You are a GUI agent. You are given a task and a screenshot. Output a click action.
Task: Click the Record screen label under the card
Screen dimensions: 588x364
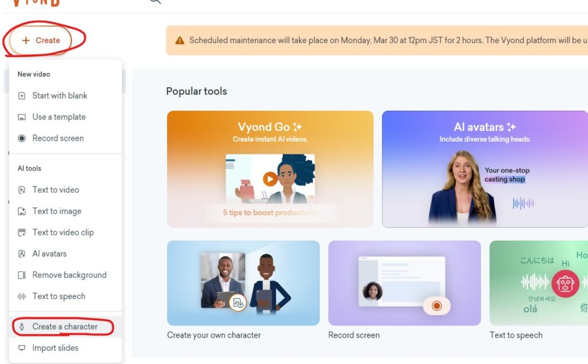pos(354,335)
